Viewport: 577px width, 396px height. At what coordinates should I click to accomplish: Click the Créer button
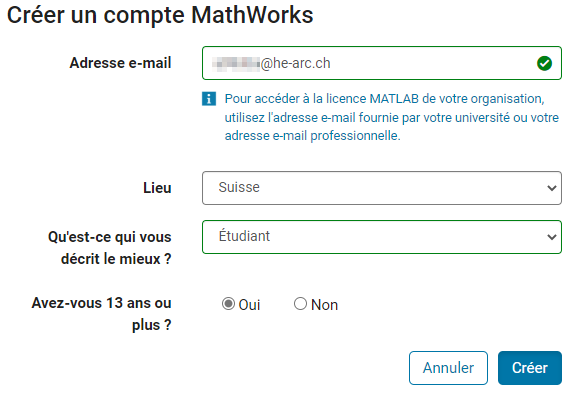(x=530, y=368)
